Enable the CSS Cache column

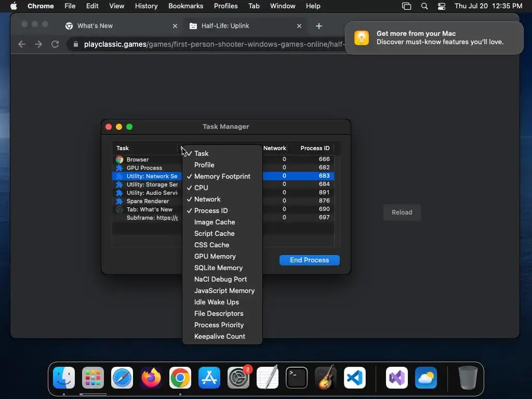pos(222,245)
